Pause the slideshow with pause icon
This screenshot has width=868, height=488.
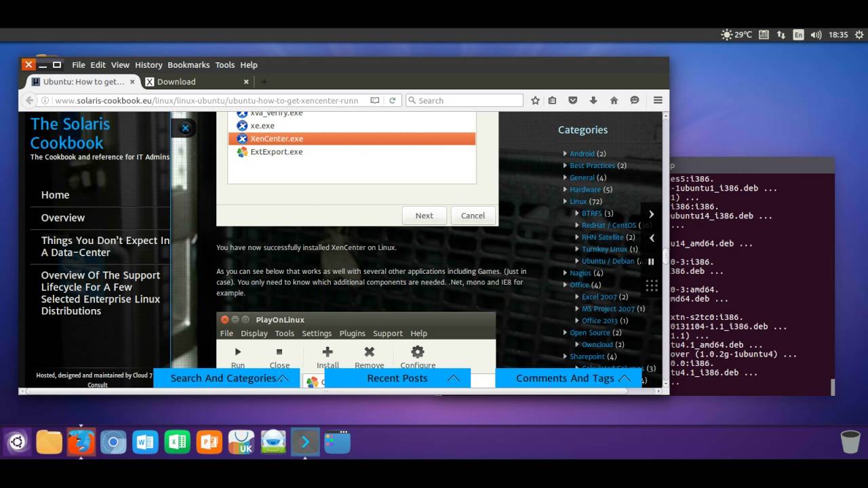point(651,262)
